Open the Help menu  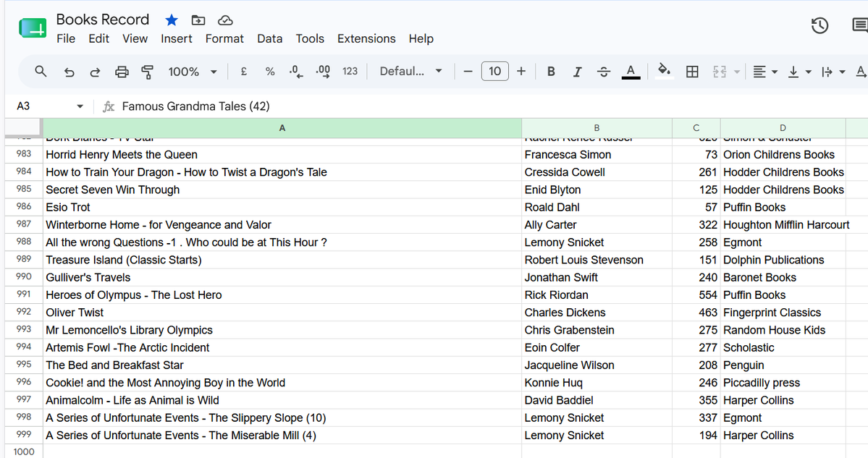(x=421, y=39)
